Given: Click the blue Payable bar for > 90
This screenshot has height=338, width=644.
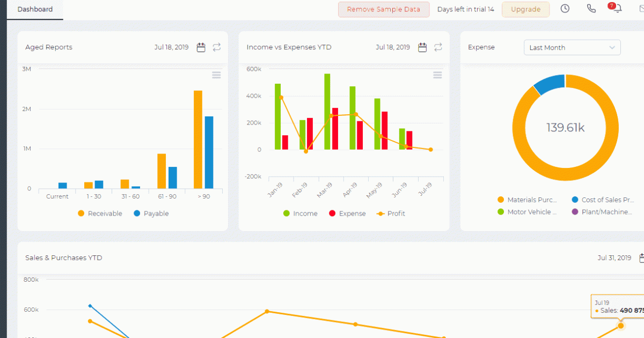Looking at the screenshot, I should pyautogui.click(x=209, y=152).
